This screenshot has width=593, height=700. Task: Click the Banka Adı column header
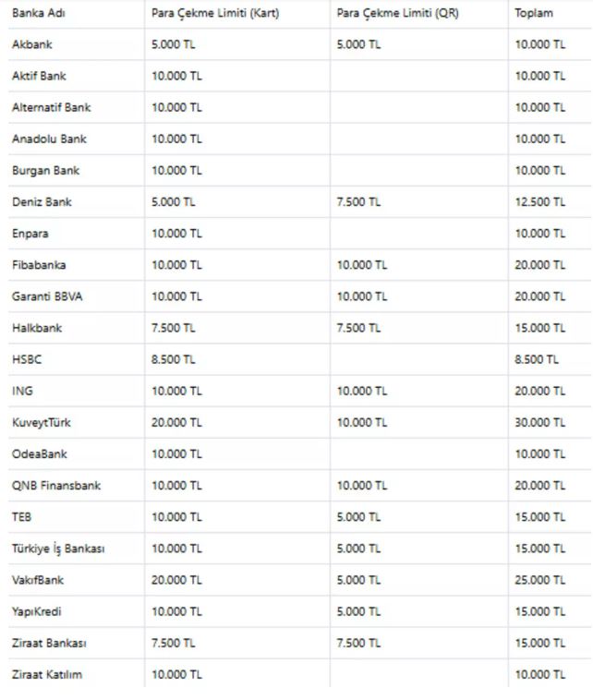click(39, 14)
